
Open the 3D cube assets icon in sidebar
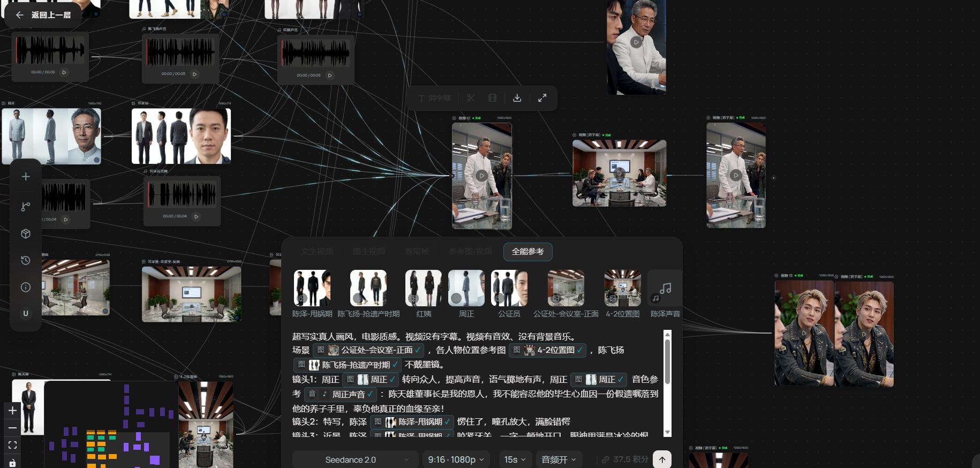tap(26, 233)
